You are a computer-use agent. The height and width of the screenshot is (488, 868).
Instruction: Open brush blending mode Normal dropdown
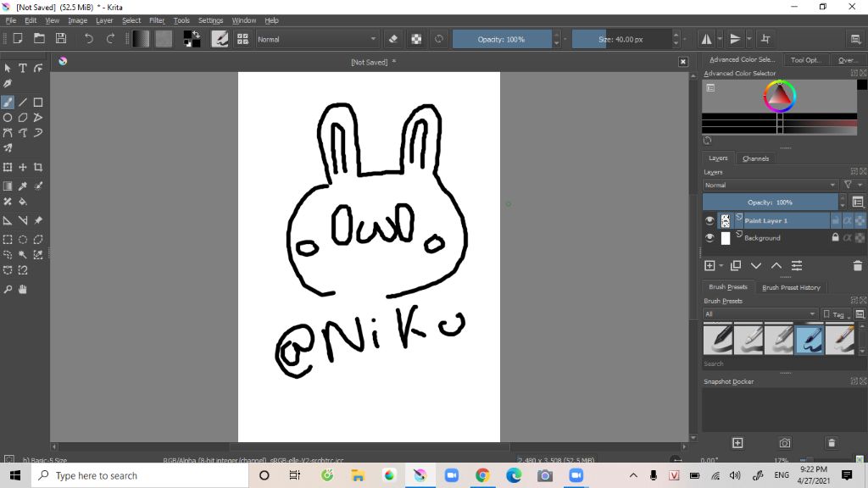(x=317, y=39)
